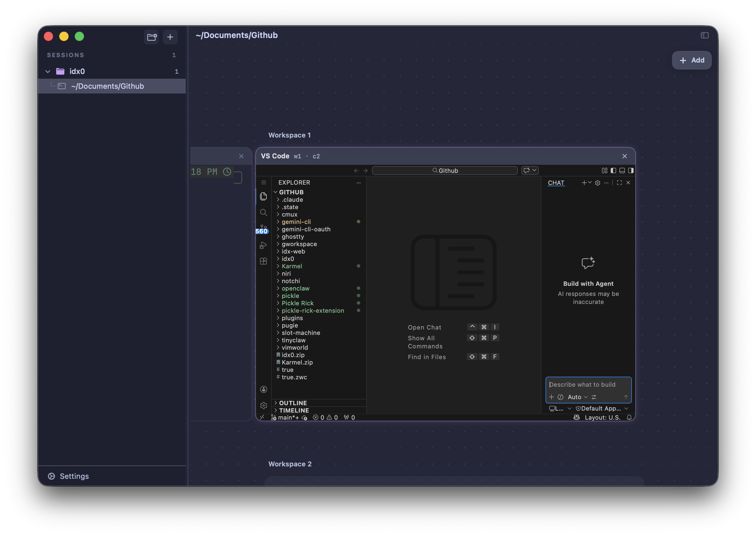The height and width of the screenshot is (536, 756).
Task: Open the session target dropdown labeled L...
Action: [x=560, y=409]
